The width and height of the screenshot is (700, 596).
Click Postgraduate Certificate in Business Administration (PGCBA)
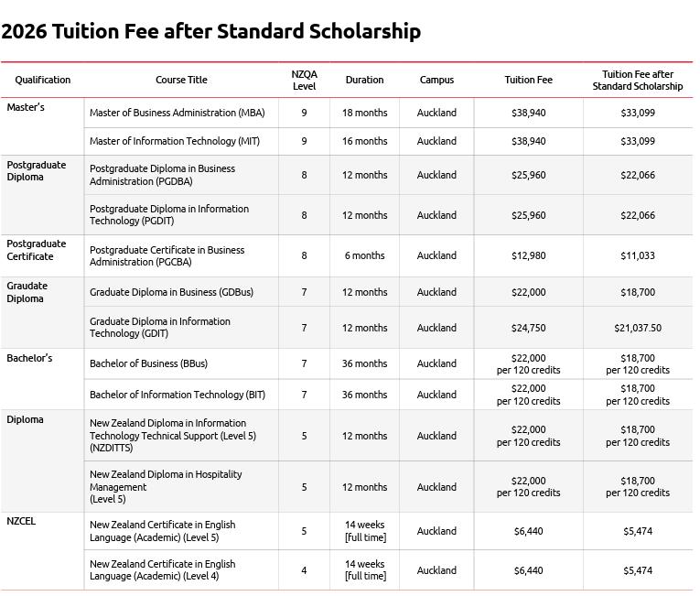pos(167,255)
